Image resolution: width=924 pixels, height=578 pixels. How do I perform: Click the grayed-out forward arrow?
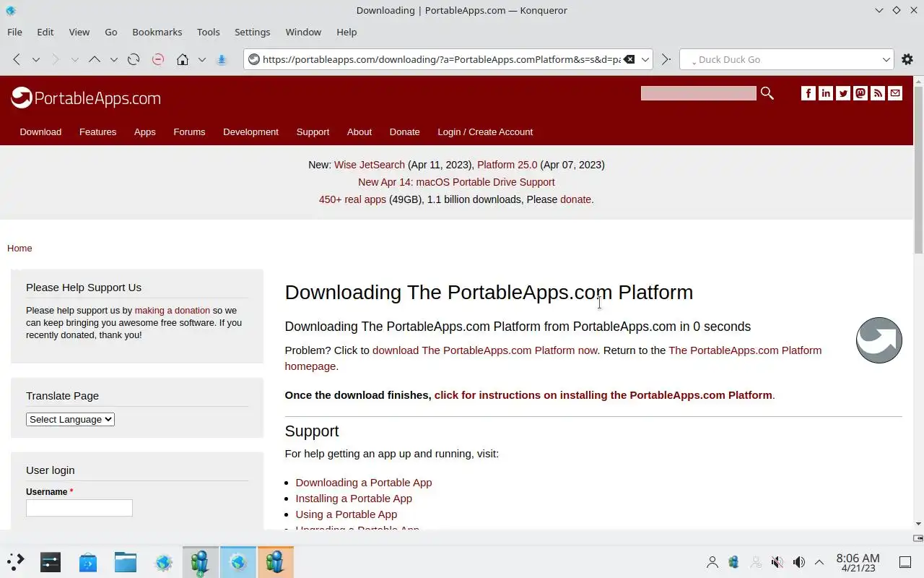coord(55,59)
